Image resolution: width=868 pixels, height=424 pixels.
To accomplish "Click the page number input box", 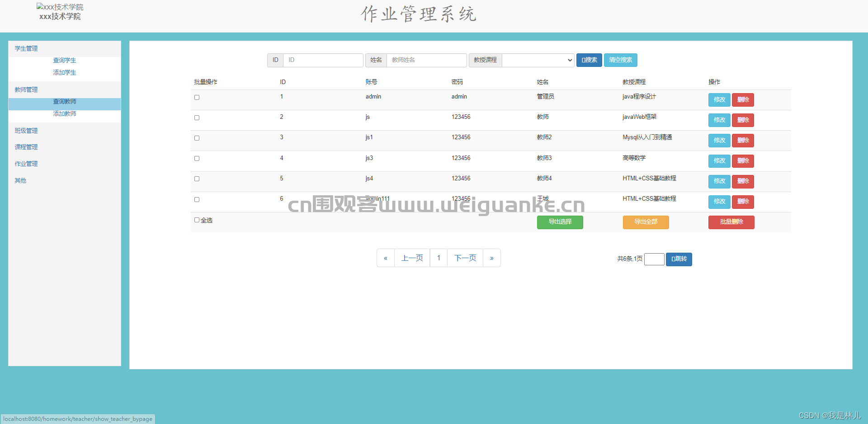I will tap(654, 259).
